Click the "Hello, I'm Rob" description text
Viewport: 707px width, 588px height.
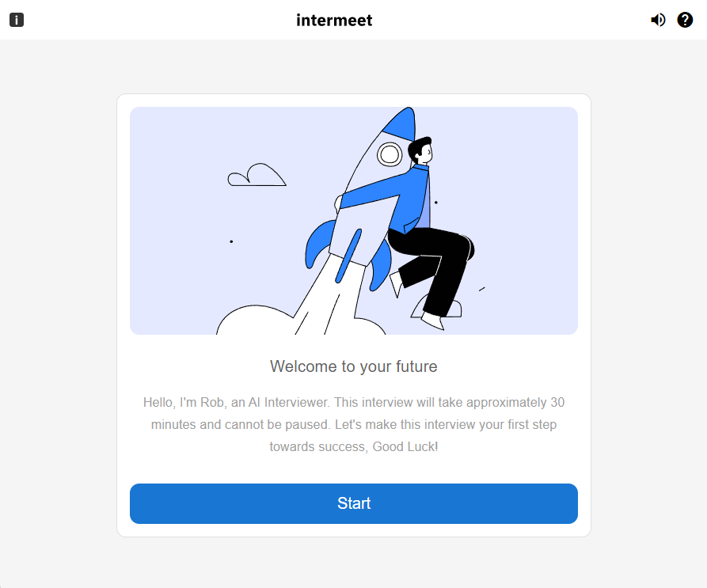[x=353, y=424]
